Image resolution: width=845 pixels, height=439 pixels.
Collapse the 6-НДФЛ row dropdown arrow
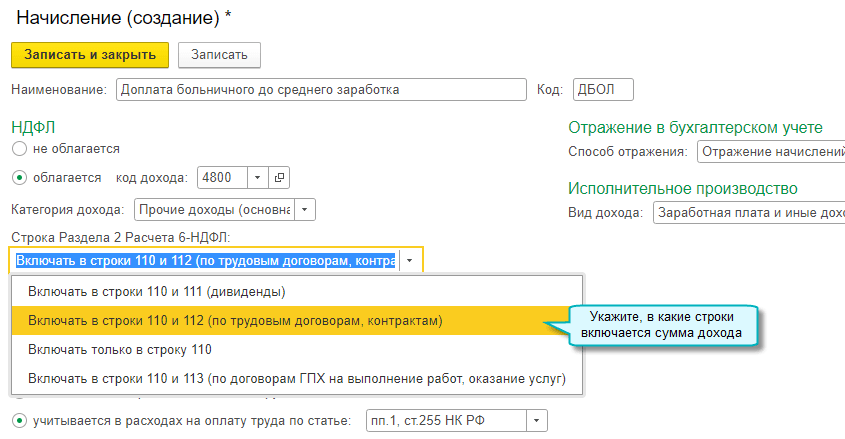[409, 261]
